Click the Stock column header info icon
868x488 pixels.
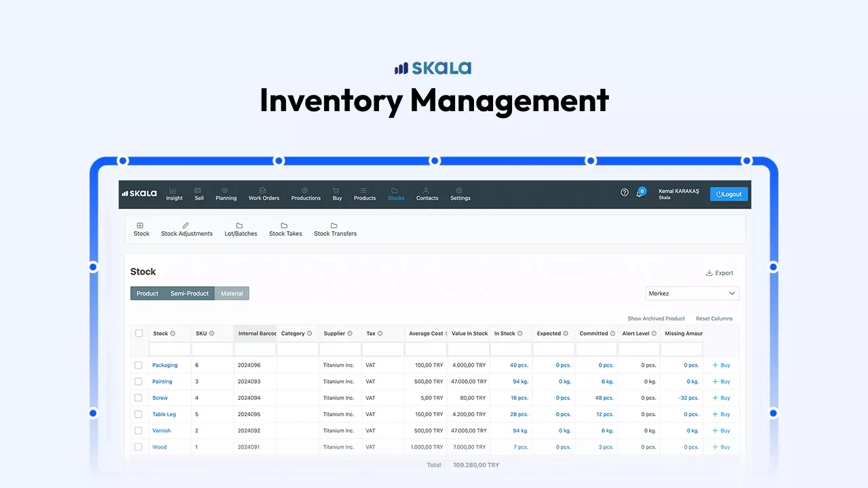[173, 333]
